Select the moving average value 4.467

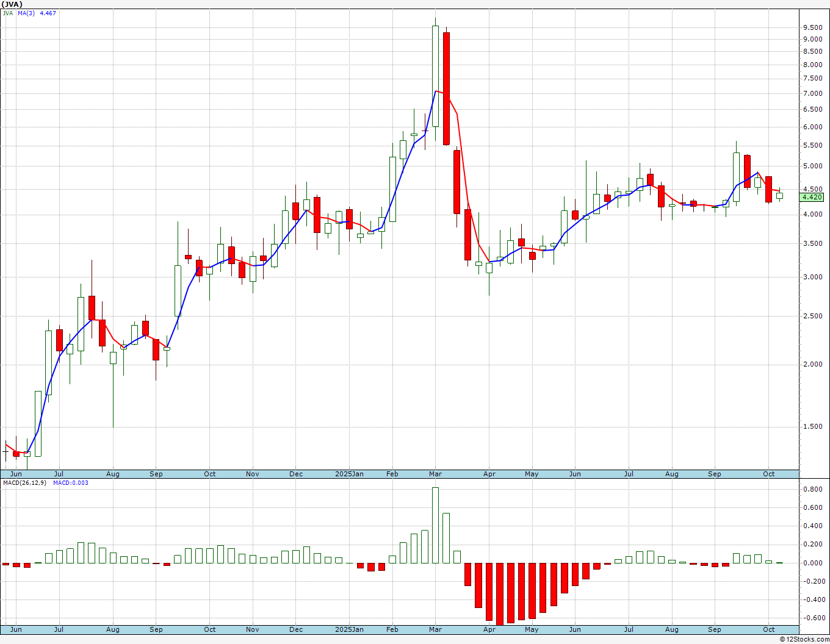pyautogui.click(x=48, y=13)
